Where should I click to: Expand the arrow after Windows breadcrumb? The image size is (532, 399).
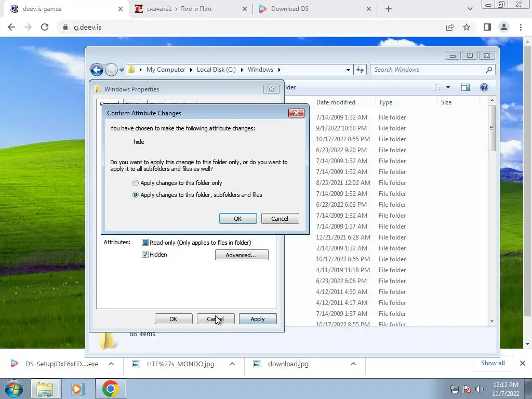click(x=279, y=70)
